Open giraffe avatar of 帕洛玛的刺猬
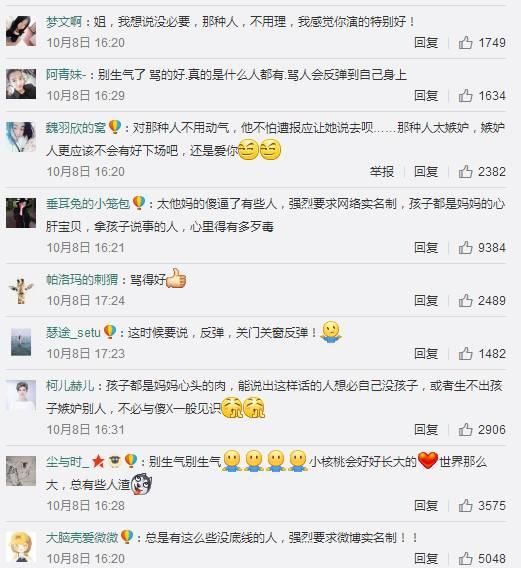The image size is (521, 568). (21, 291)
